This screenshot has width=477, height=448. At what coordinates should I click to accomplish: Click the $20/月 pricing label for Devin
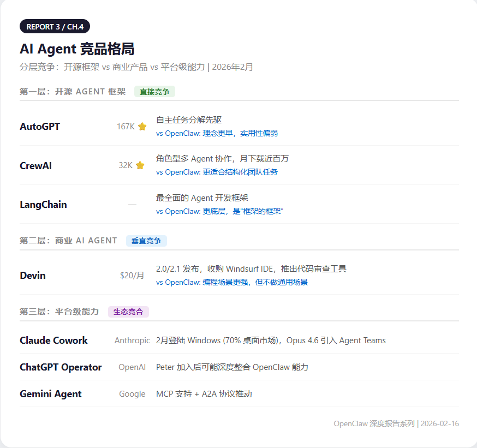click(x=132, y=276)
